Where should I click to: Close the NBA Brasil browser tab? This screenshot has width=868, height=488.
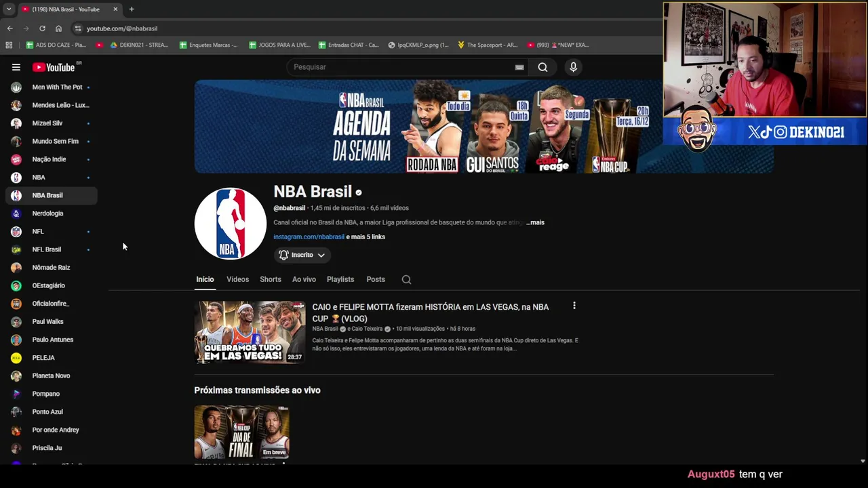pos(115,9)
